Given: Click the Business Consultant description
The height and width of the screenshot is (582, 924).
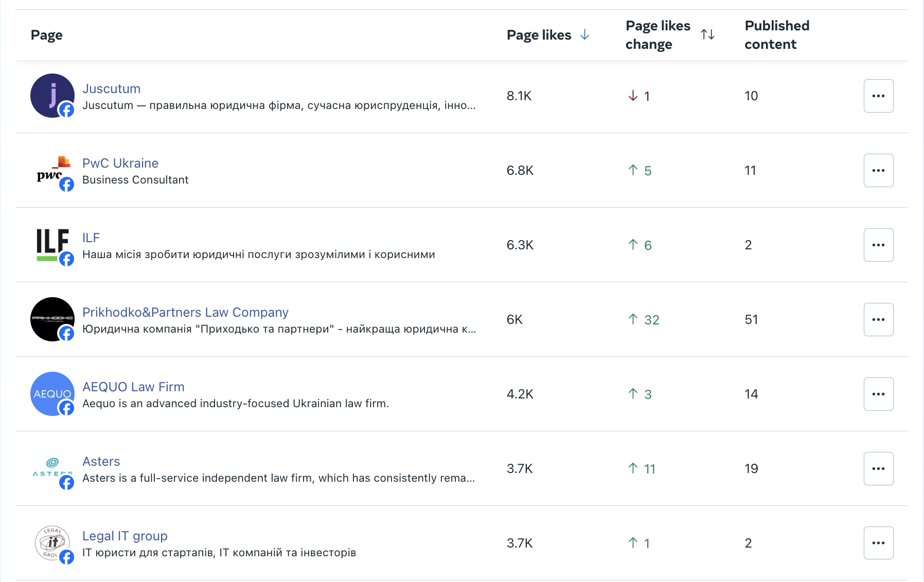Looking at the screenshot, I should click(135, 179).
